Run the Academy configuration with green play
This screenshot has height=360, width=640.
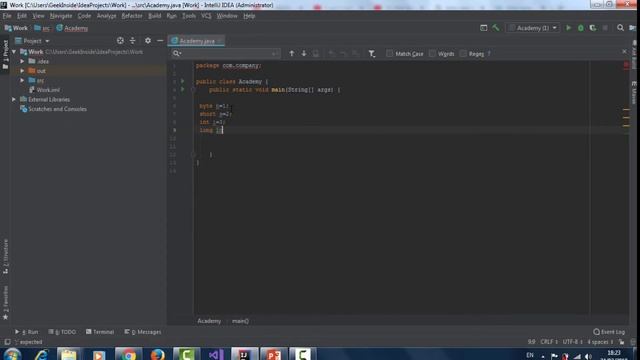(568, 28)
